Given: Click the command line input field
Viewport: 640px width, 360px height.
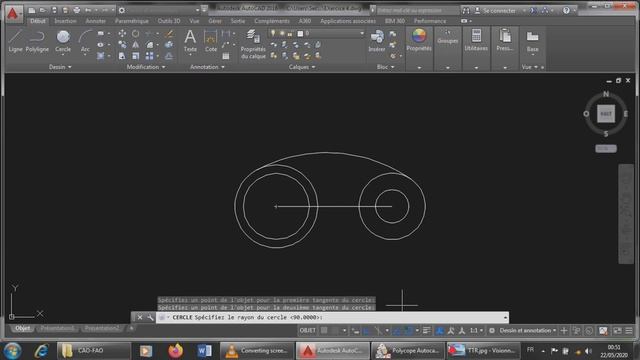Looking at the screenshot, I should (331, 317).
